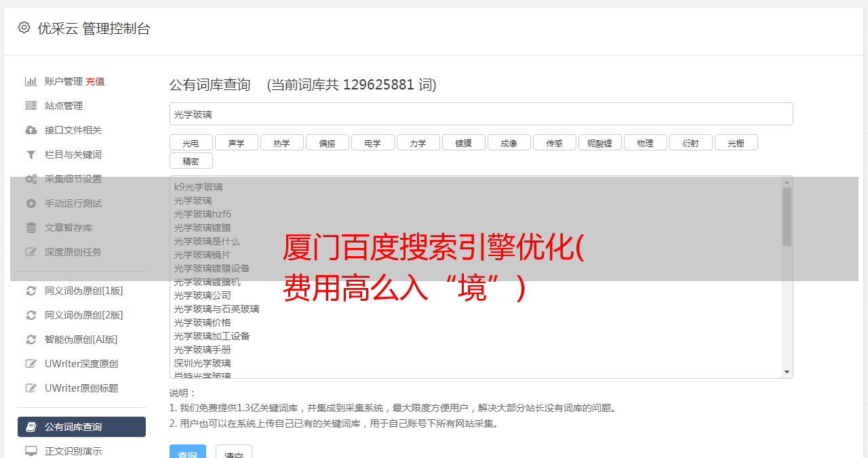Select 光学玻璃手册 in the results list

[x=202, y=350]
